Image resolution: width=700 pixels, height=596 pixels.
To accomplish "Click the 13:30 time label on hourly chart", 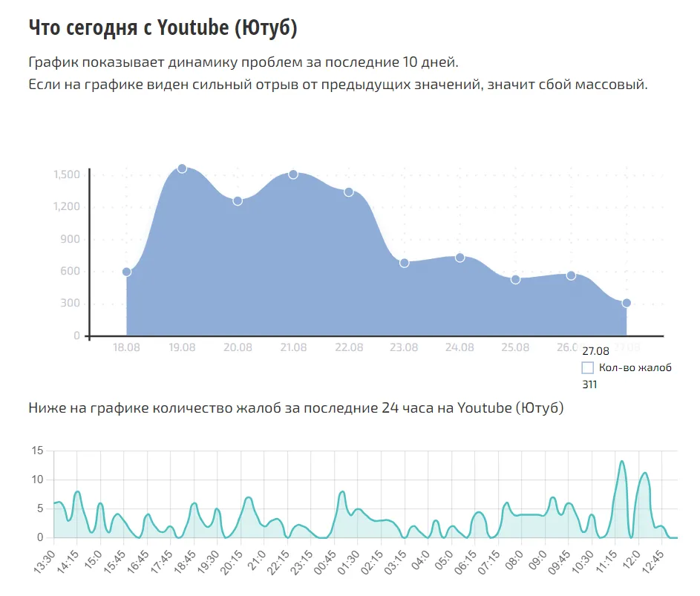I will pos(45,562).
